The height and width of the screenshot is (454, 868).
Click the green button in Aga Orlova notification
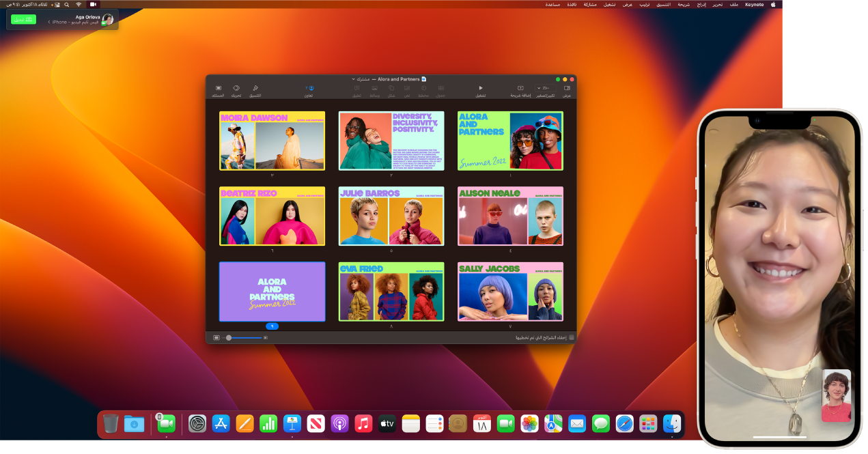[x=23, y=19]
